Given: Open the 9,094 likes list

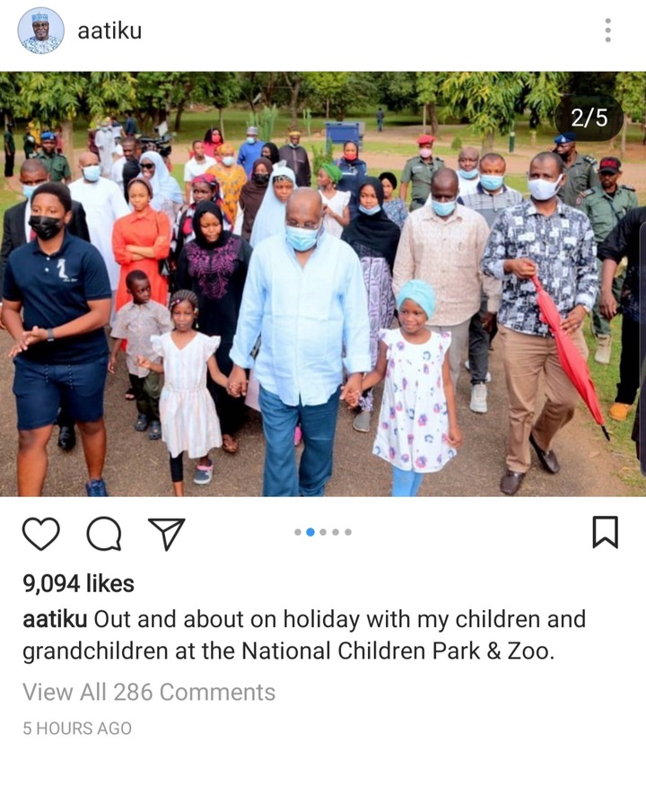Looking at the screenshot, I should coord(78,583).
